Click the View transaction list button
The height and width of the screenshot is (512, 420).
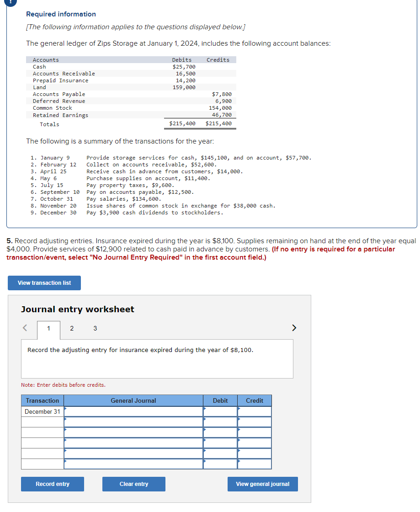(x=44, y=283)
